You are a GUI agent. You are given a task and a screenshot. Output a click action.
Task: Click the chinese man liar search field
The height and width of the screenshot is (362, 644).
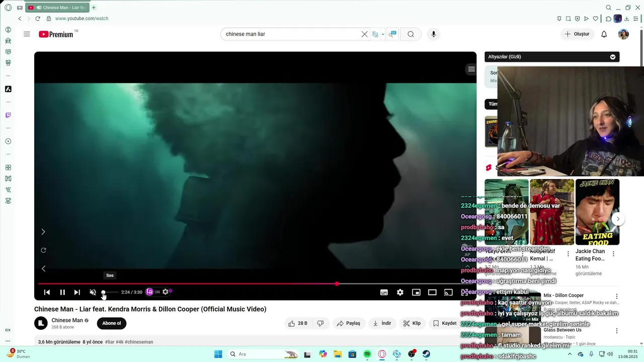click(292, 34)
